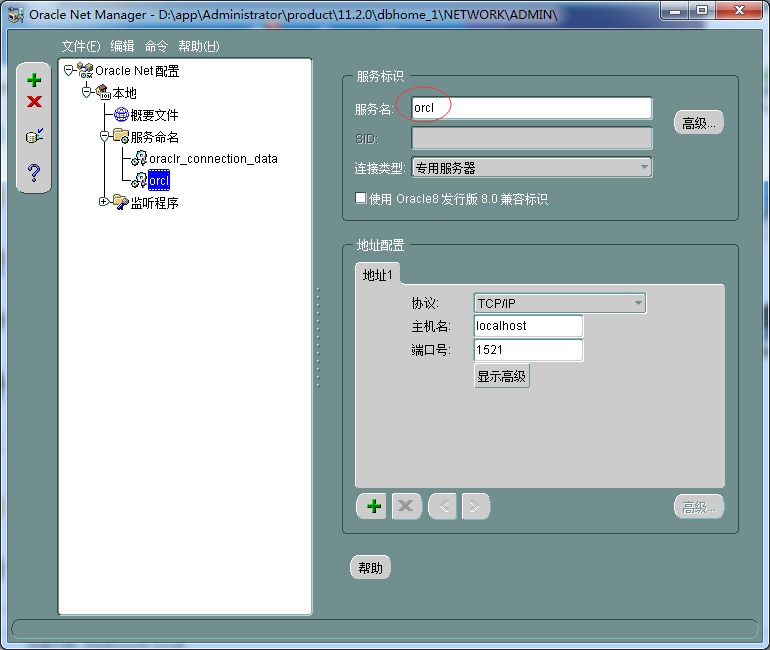Screen dimensions: 770x650
Task: Maximize the Oracle Net Manager window
Action: [x=702, y=10]
